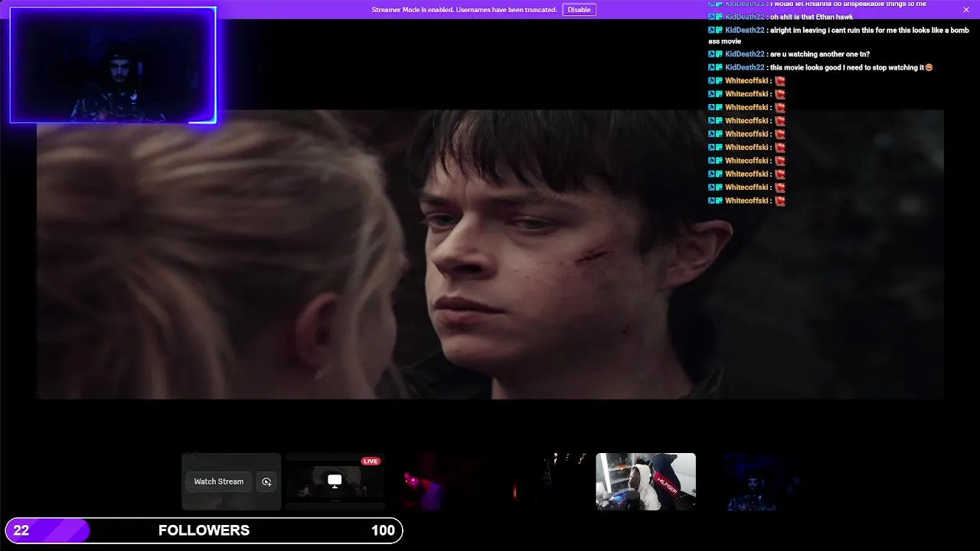Disable Streamer Mode via the Disable button

(x=579, y=10)
